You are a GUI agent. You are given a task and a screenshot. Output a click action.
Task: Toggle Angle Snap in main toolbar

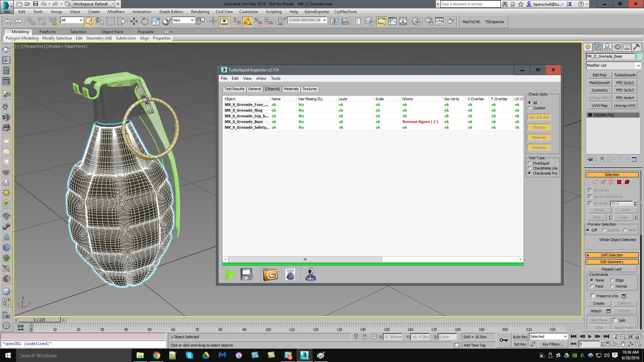tap(248, 21)
